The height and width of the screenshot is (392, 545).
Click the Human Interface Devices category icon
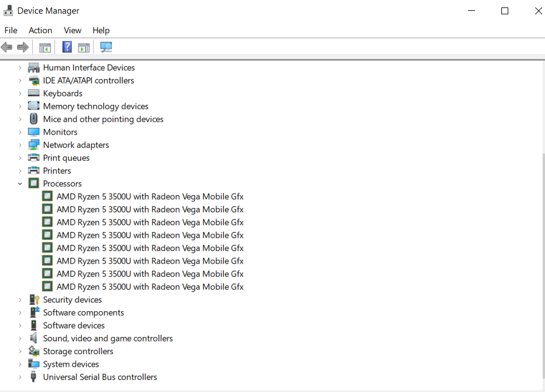point(34,68)
